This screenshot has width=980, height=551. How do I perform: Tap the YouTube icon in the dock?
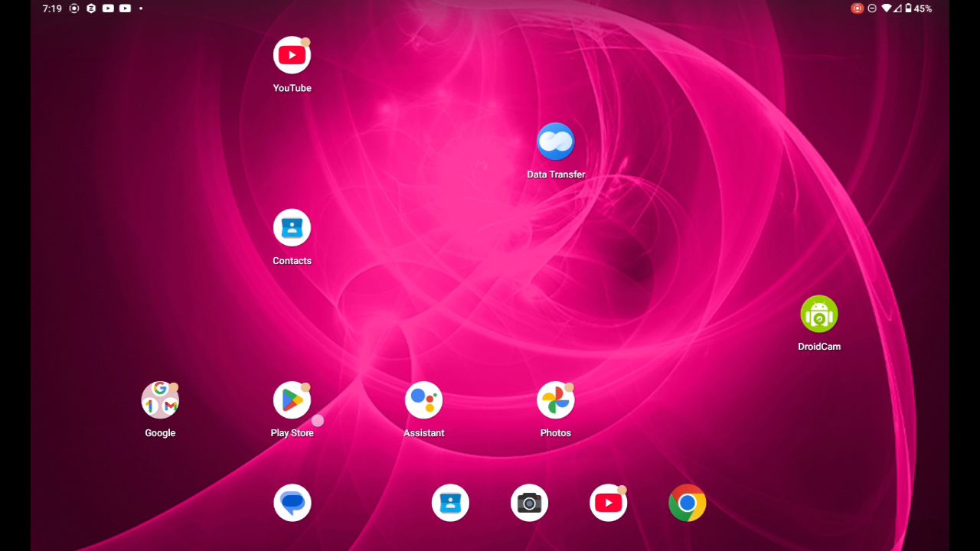click(609, 503)
